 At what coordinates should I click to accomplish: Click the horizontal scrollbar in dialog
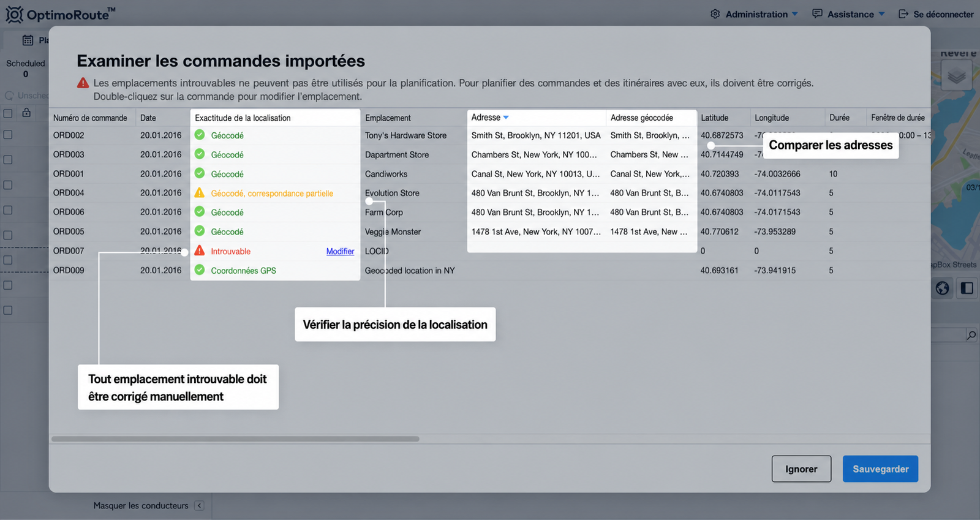235,439
